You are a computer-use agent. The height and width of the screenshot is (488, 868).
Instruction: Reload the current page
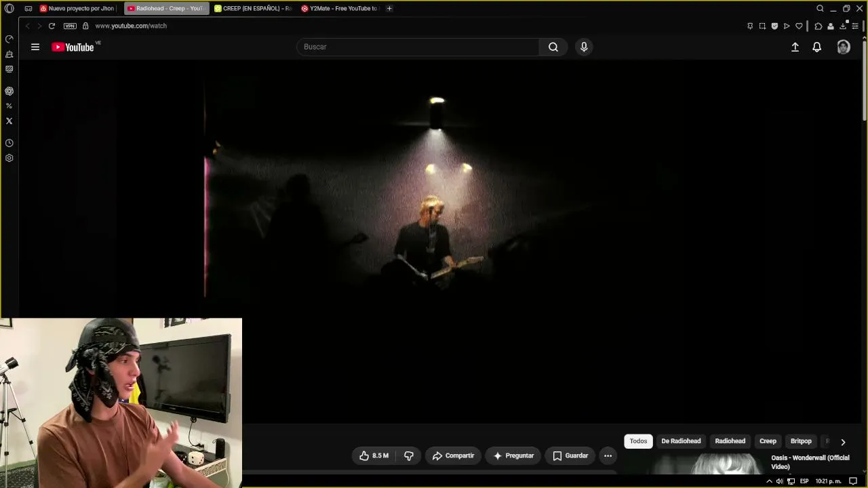pyautogui.click(x=52, y=26)
